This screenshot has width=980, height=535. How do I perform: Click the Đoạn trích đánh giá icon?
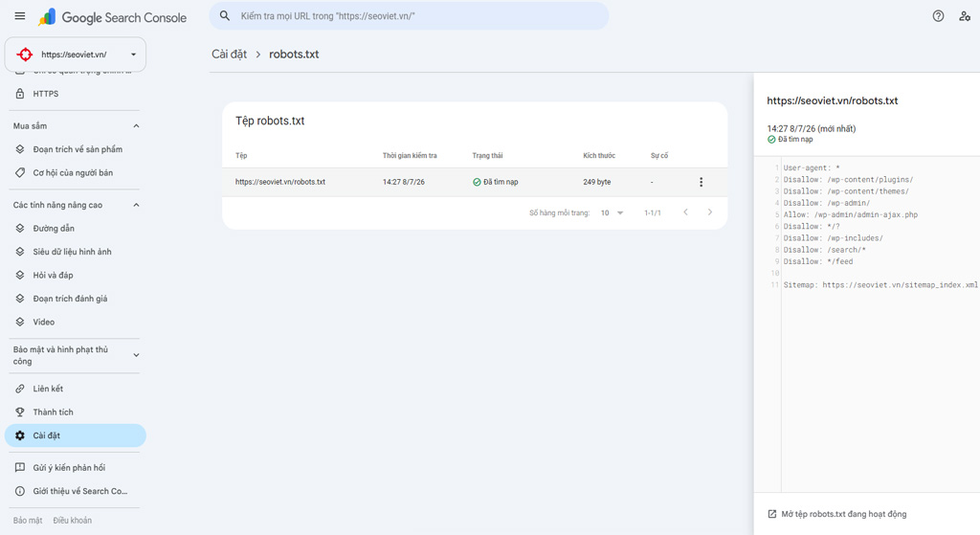click(20, 299)
